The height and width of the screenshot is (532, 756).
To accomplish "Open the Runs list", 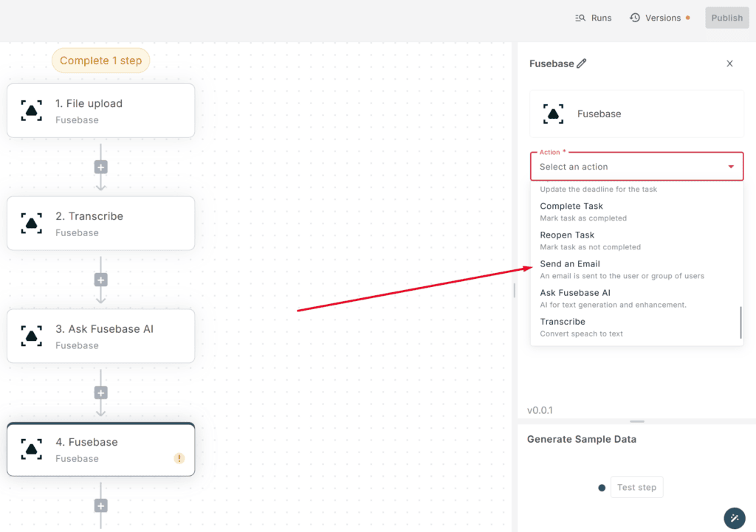I will (x=593, y=18).
